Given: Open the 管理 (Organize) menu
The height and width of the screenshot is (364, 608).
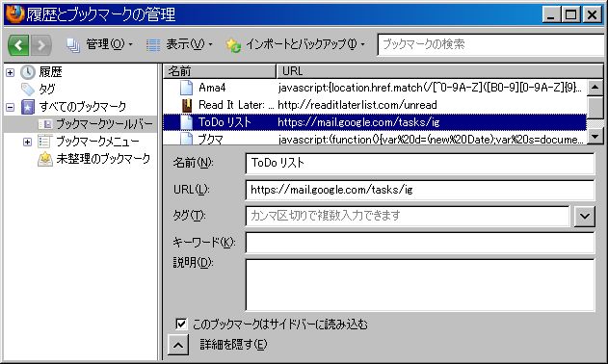Looking at the screenshot, I should coord(99,44).
